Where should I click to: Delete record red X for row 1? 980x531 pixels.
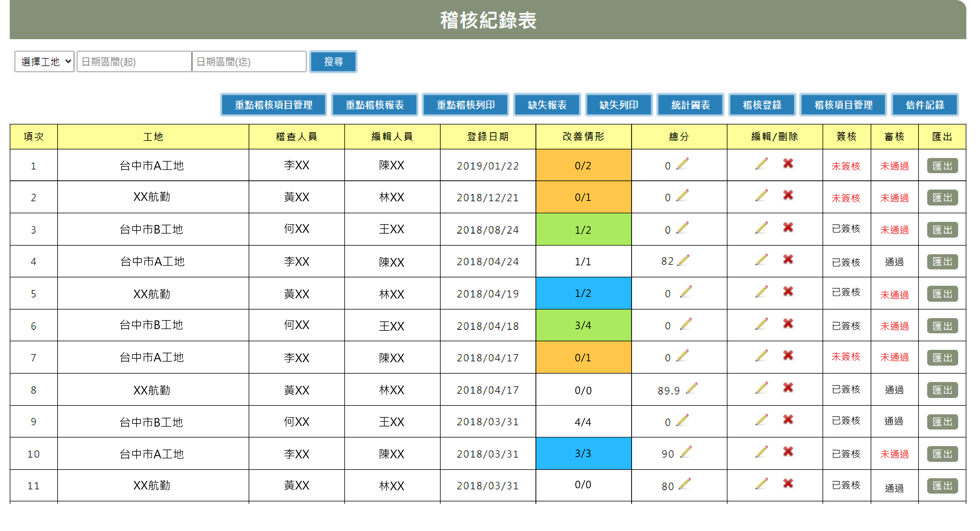(x=788, y=163)
